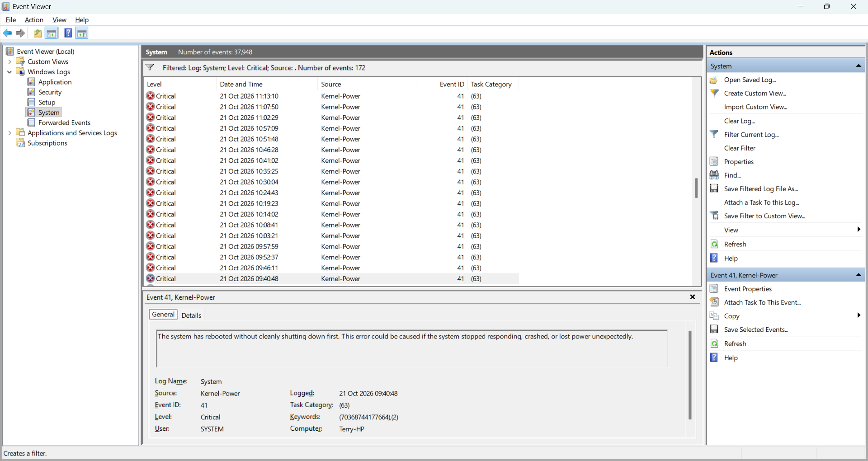Click the Save Filter to Custom View icon

point(714,216)
